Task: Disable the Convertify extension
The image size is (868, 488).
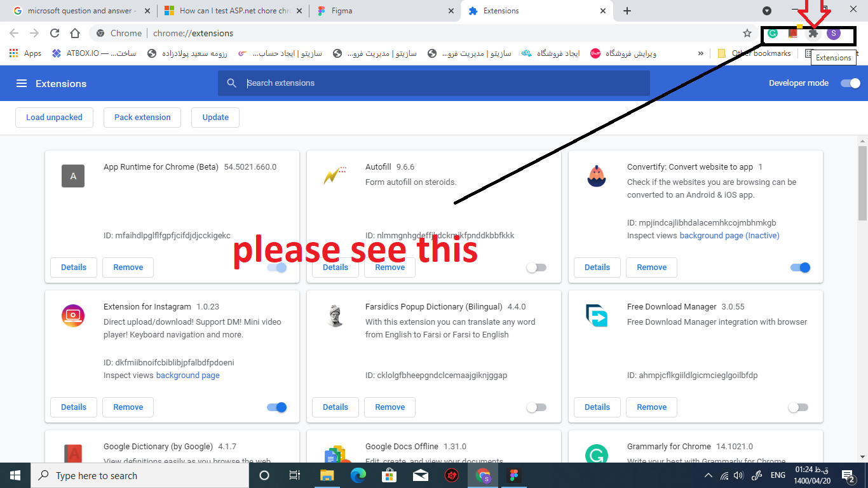Action: click(x=801, y=268)
